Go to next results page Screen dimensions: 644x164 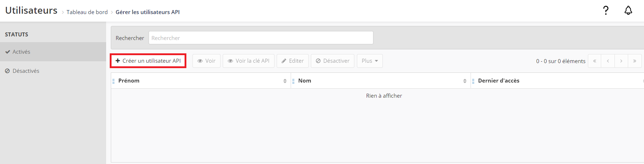(621, 61)
